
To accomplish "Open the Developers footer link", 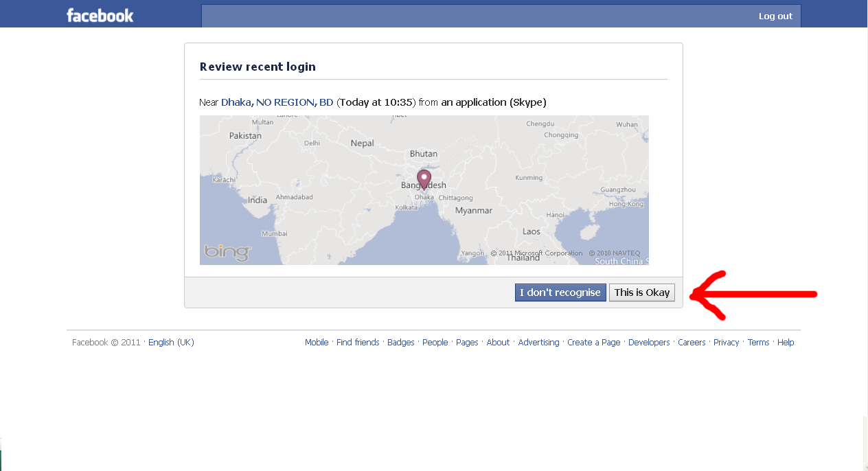I will 649,342.
